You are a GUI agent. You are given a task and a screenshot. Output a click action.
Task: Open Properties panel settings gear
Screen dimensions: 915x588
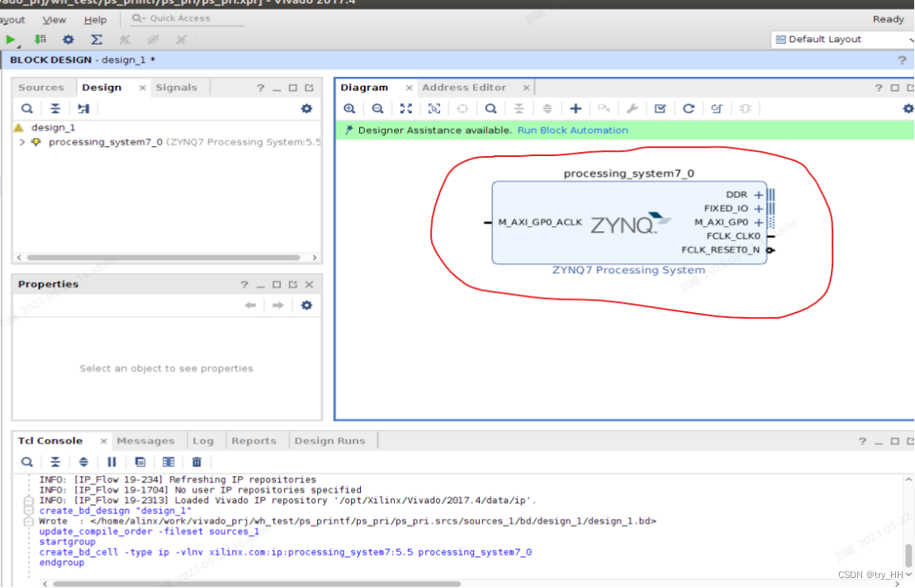[306, 305]
